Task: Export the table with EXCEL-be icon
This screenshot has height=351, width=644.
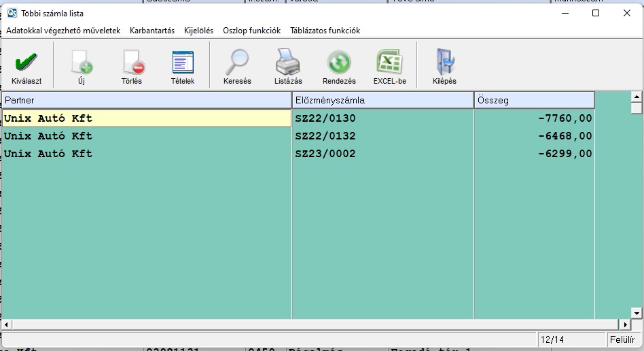Action: click(390, 64)
